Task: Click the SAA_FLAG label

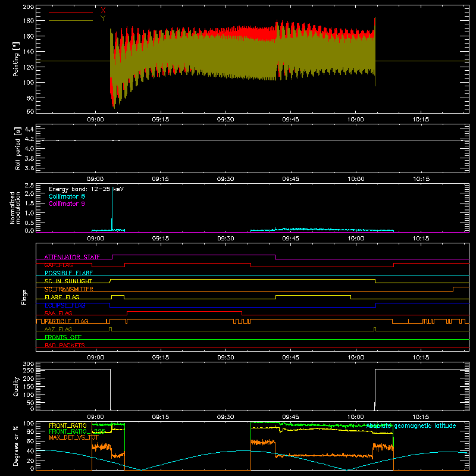Action: 58,313
